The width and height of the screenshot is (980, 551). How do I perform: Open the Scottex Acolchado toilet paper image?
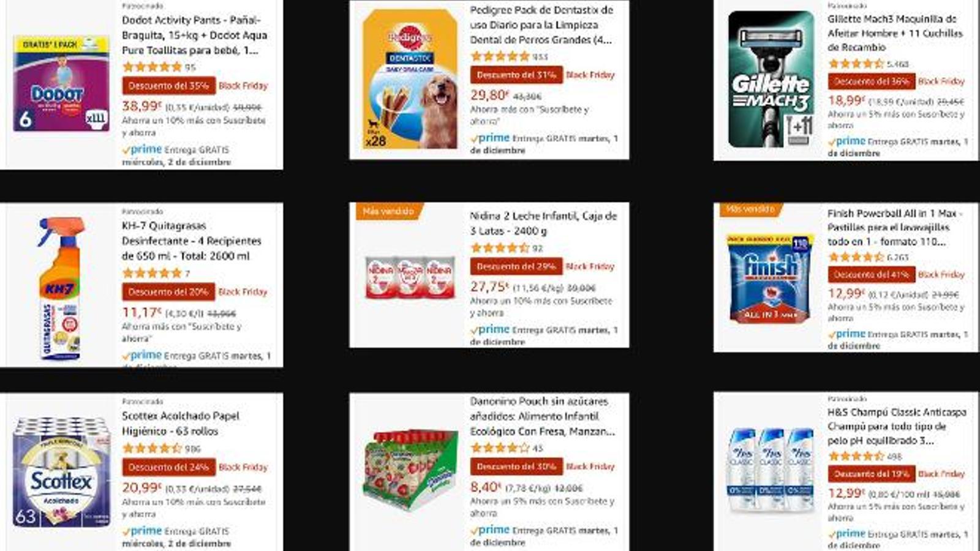61,471
